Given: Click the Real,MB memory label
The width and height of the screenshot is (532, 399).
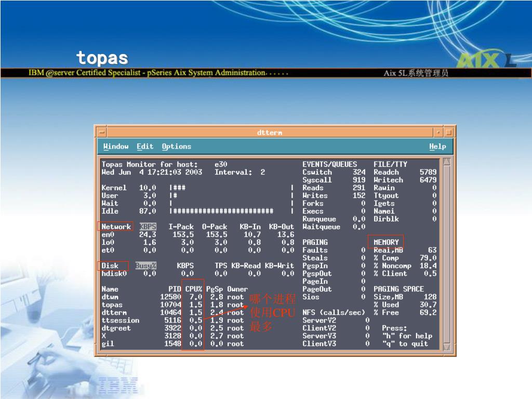Looking at the screenshot, I should pyautogui.click(x=388, y=250).
